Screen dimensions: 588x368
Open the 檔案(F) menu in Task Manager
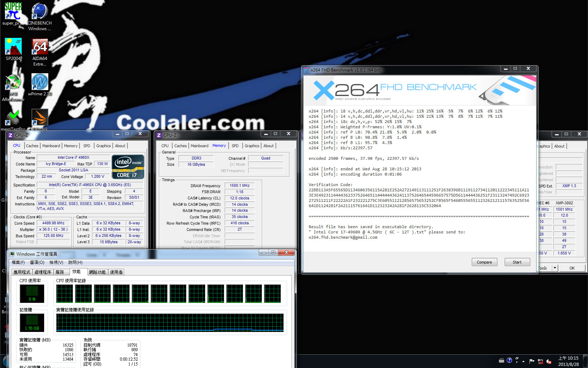pos(18,263)
